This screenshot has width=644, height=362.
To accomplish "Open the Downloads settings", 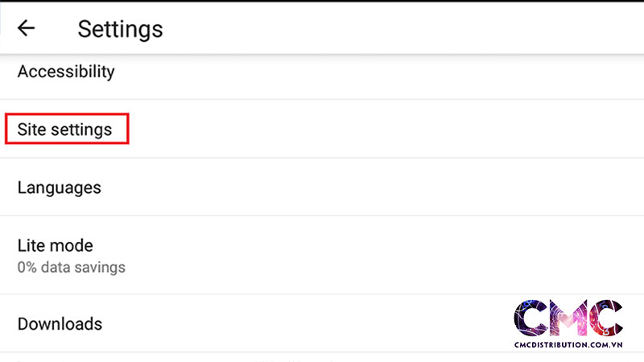I will click(60, 323).
